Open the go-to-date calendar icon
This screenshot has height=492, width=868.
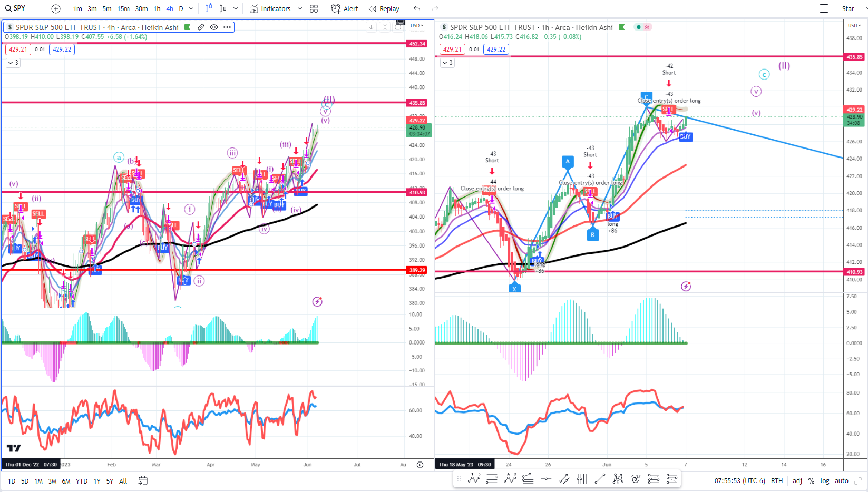(x=143, y=480)
